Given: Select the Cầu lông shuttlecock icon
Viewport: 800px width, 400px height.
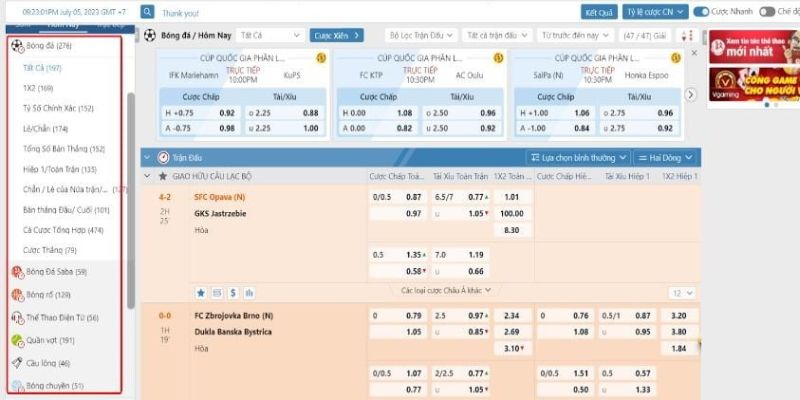Looking at the screenshot, I should [17, 363].
